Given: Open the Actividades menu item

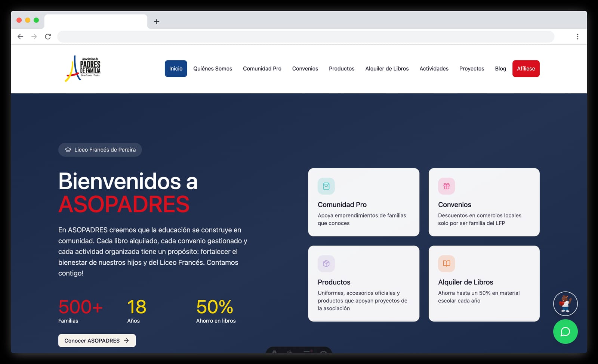Looking at the screenshot, I should point(434,68).
